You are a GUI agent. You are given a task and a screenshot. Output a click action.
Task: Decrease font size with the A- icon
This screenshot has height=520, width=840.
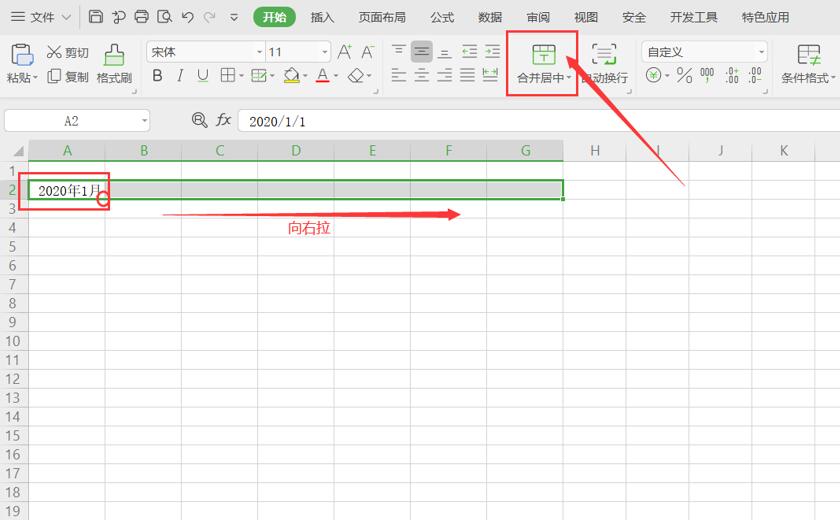(367, 52)
